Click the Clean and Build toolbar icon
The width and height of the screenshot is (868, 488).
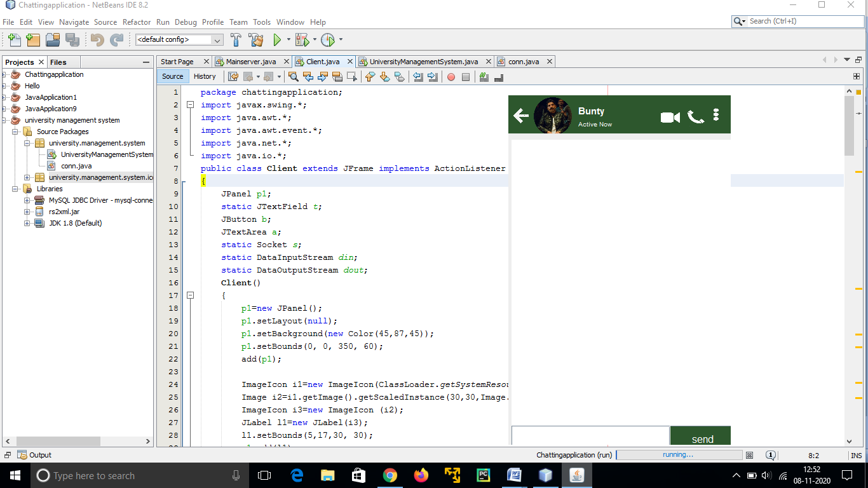(257, 39)
